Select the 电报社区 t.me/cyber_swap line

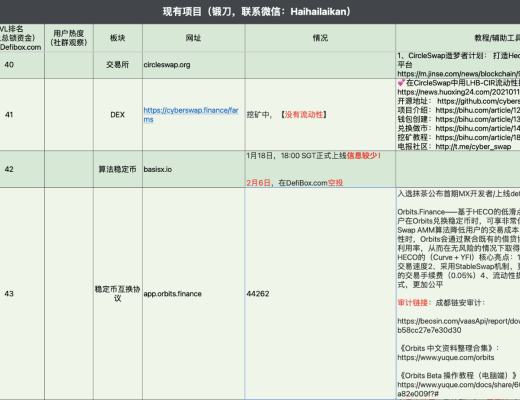coord(454,146)
